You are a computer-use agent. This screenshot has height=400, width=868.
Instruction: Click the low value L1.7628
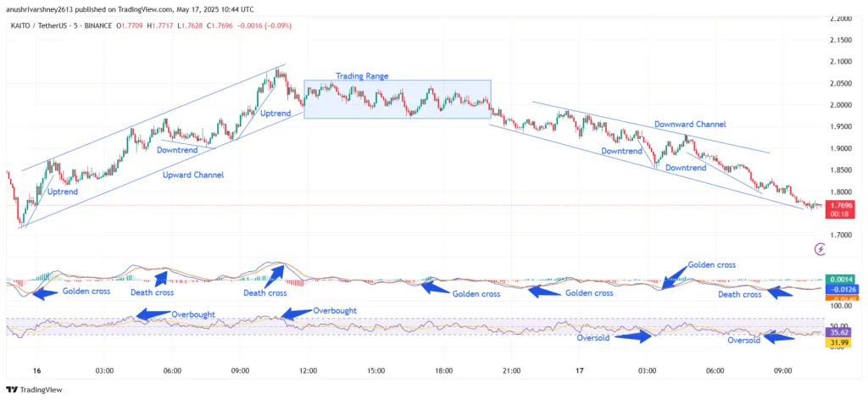[x=192, y=26]
